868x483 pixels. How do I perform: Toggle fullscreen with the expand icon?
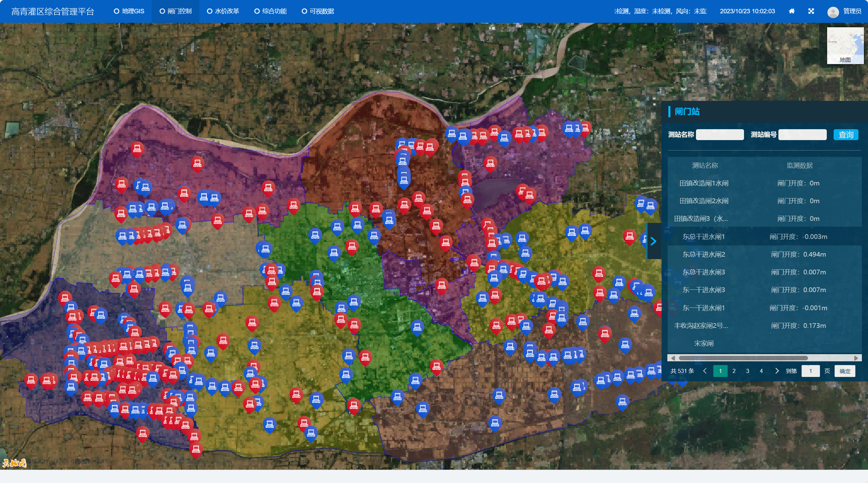pos(811,11)
